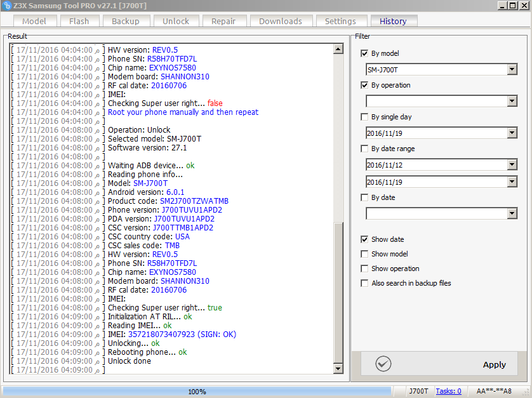Tick the By date checkbox
Viewport: 532px width, 398px height.
(364, 197)
